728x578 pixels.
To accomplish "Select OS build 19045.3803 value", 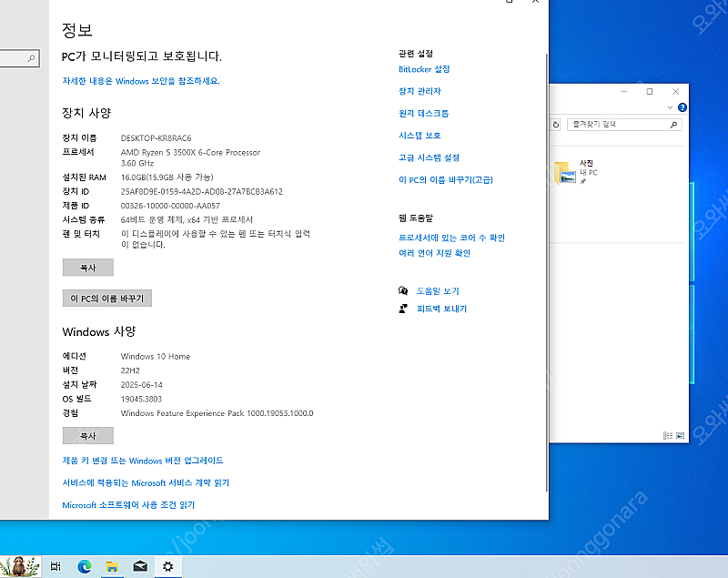I will click(141, 399).
